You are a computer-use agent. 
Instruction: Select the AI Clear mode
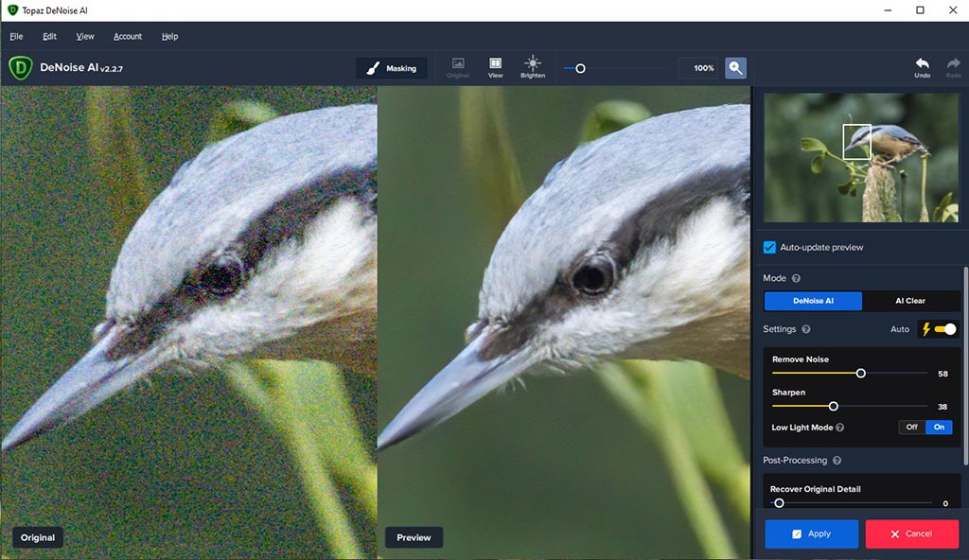pyautogui.click(x=910, y=301)
